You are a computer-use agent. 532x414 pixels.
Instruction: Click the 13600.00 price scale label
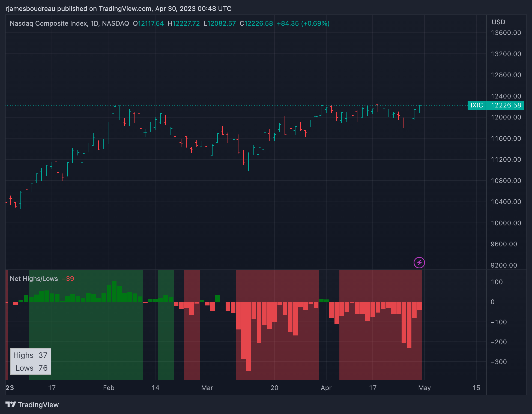pyautogui.click(x=506, y=33)
